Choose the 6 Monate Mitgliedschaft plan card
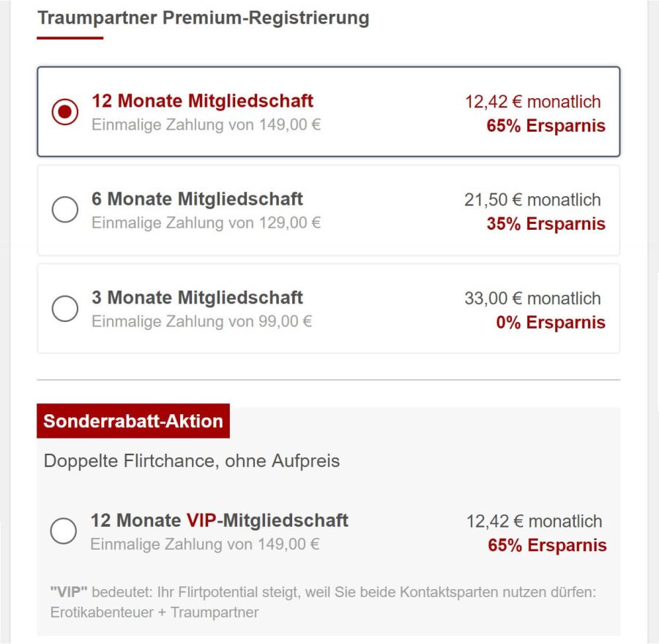The image size is (659, 644). click(x=329, y=209)
